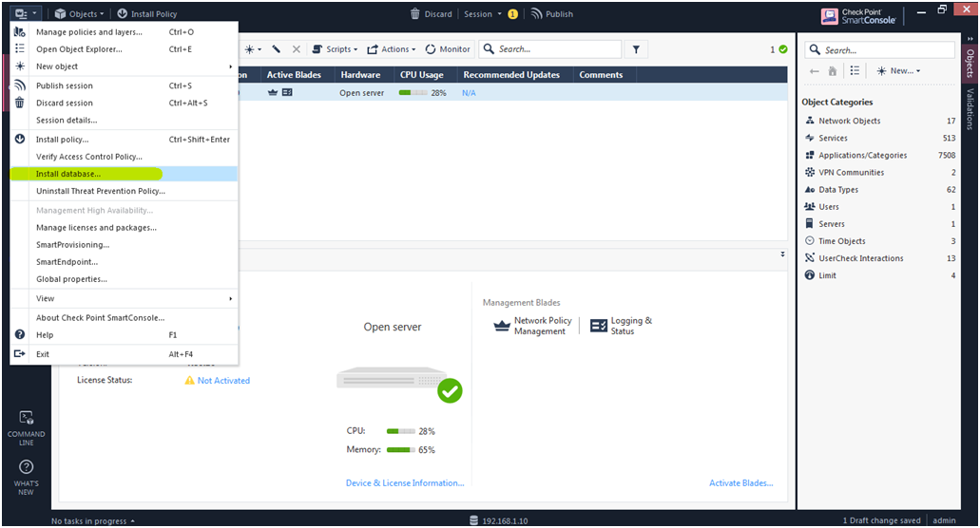Click the Monitor button
The image size is (980, 528).
pyautogui.click(x=448, y=49)
